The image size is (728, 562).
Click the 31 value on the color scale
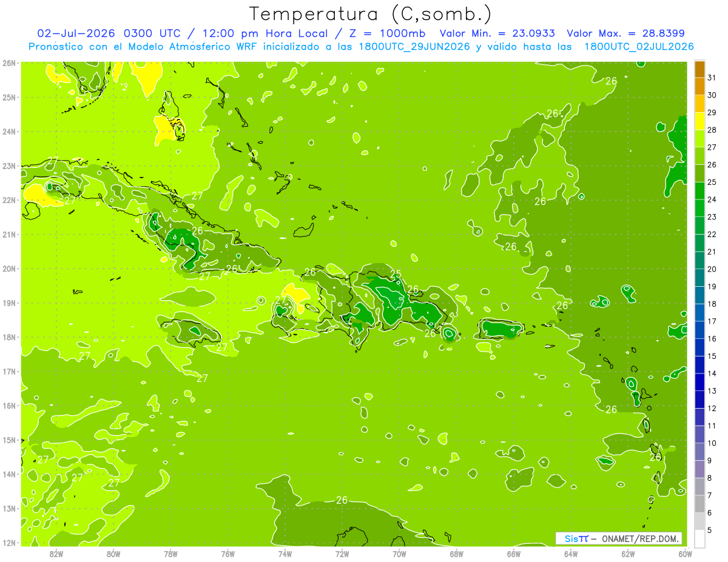point(712,78)
